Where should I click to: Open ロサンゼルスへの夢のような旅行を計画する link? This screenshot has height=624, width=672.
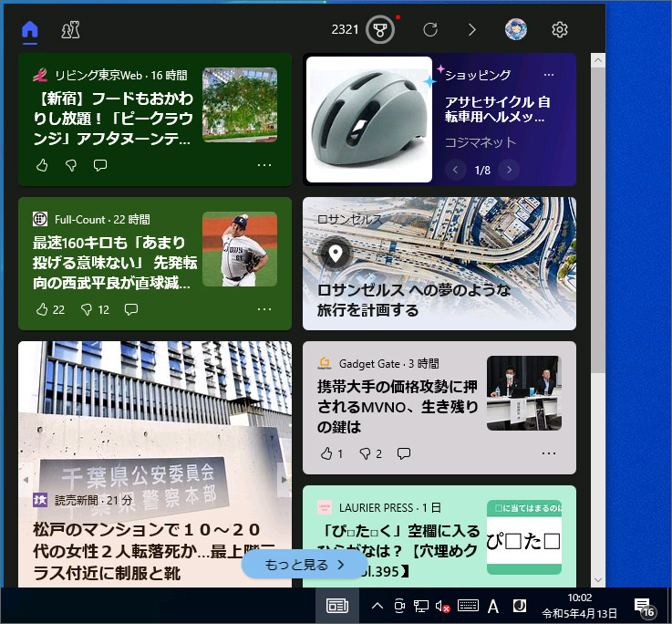point(414,300)
